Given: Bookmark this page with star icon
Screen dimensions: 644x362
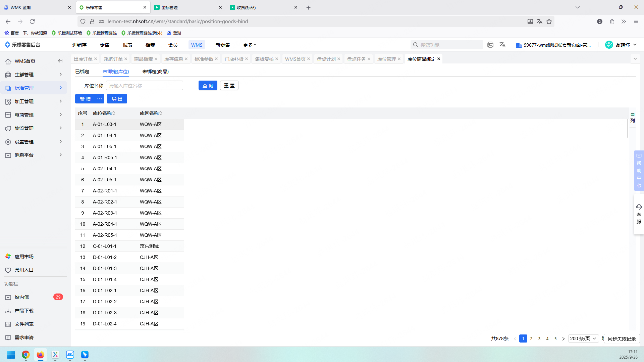Looking at the screenshot, I should (549, 21).
